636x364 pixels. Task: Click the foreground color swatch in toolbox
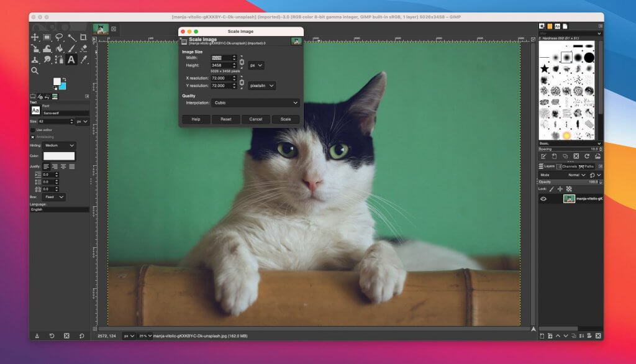tap(57, 81)
